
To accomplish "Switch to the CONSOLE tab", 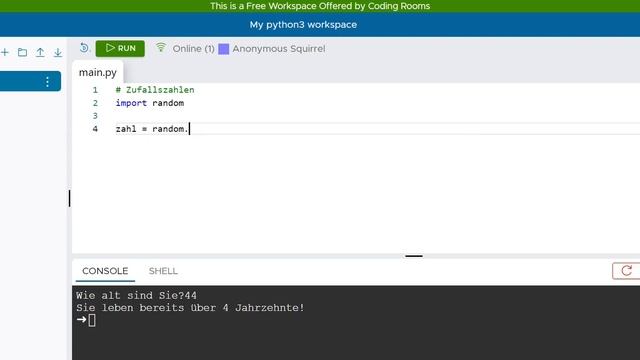I will coord(105,271).
